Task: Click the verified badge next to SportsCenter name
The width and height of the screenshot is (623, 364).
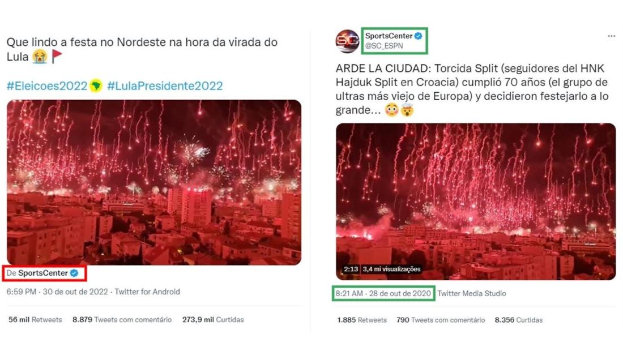Action: [418, 36]
